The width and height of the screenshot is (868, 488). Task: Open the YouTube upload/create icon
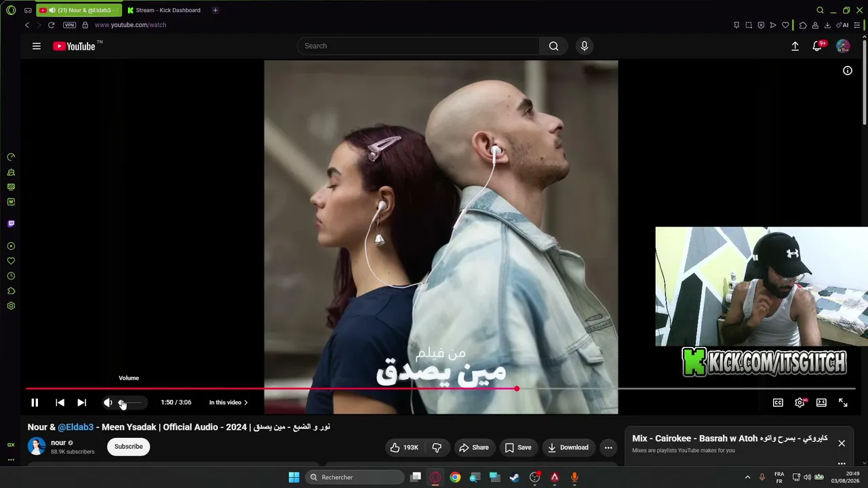tap(795, 46)
